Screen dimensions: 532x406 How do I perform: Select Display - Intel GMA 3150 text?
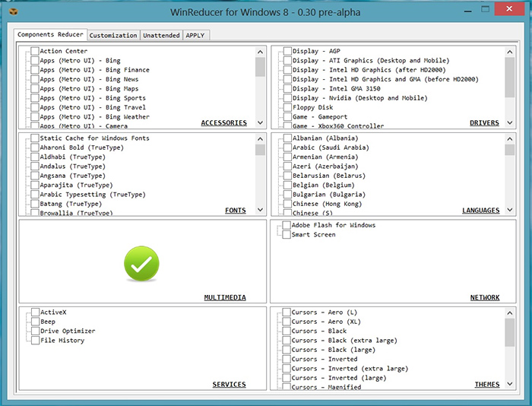pyautogui.click(x=336, y=89)
